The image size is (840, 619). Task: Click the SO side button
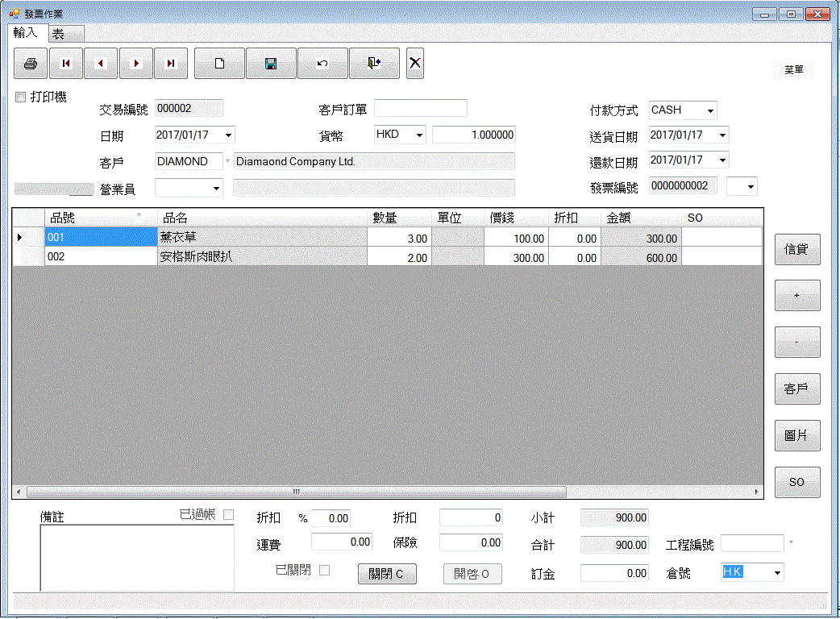pos(797,483)
